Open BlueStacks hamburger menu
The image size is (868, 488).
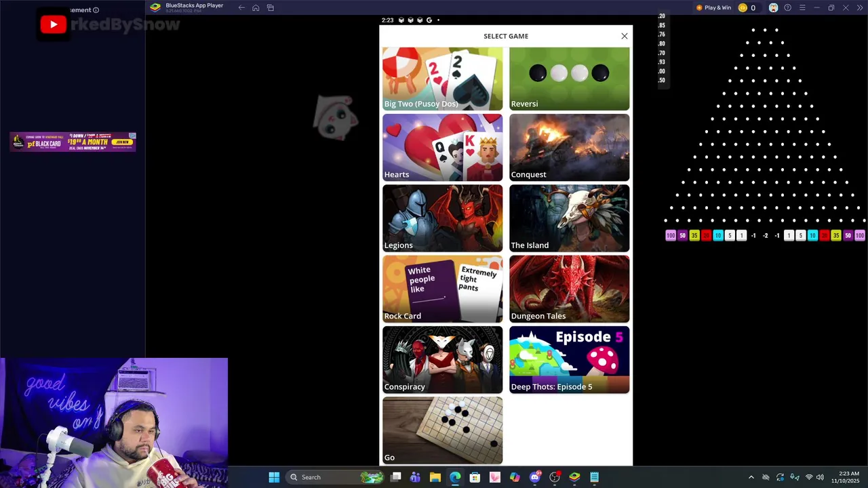click(802, 7)
